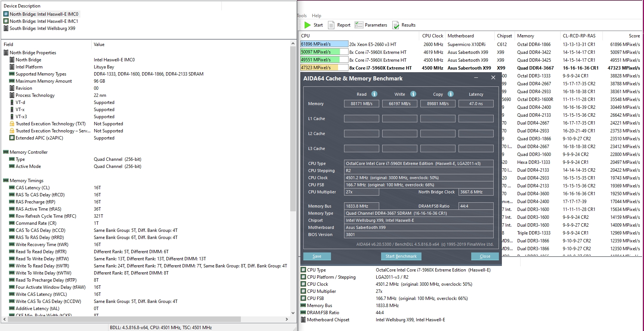Screen dimensions: 644x331
Task: Click the Memory Copy field showing 89881 MB/s
Action: [438, 104]
